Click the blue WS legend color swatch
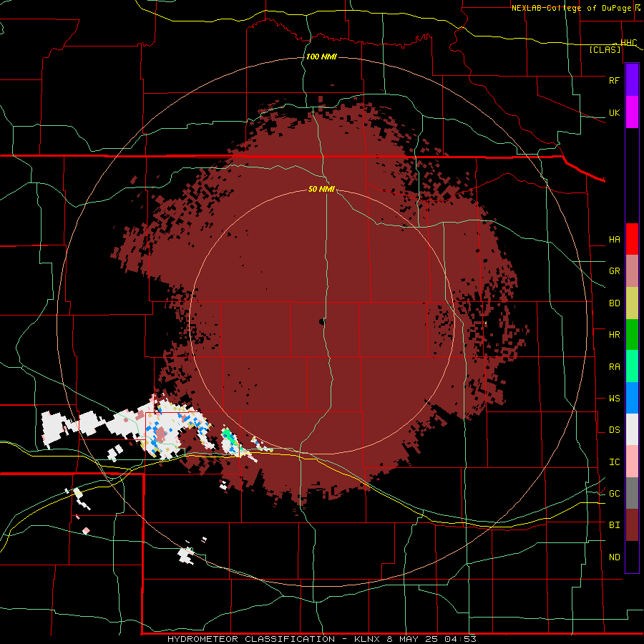Image resolution: width=644 pixels, height=644 pixels. click(632, 398)
